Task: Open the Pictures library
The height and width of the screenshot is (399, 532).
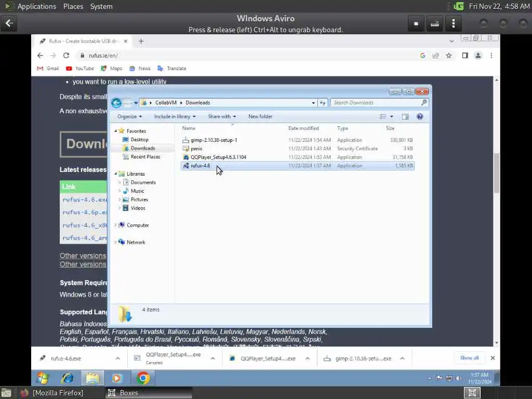Action: click(139, 199)
